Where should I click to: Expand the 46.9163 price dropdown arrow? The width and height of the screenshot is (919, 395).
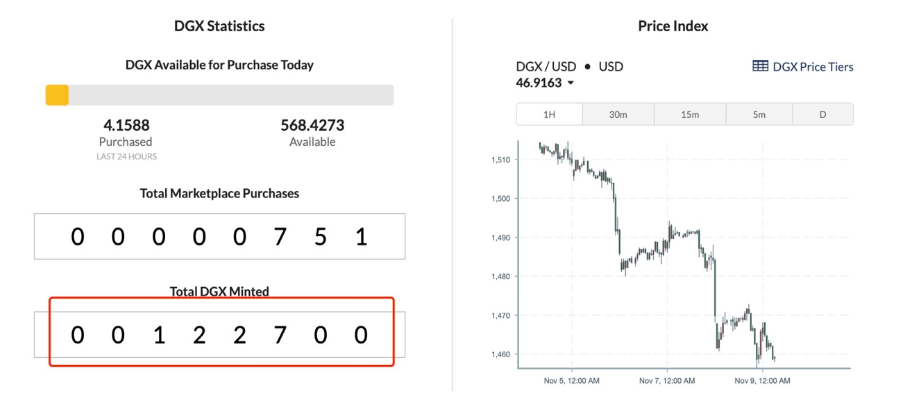coord(570,83)
